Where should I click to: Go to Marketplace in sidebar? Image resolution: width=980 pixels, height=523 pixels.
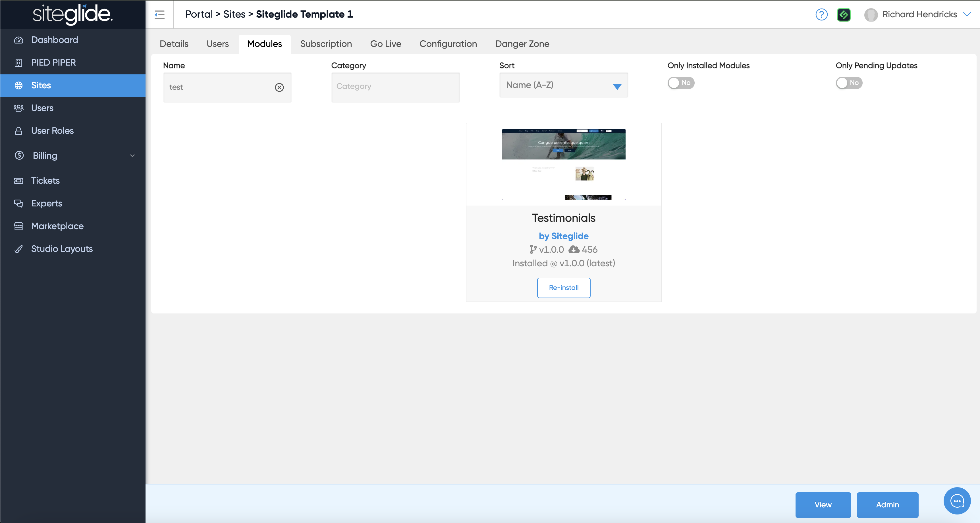click(57, 226)
